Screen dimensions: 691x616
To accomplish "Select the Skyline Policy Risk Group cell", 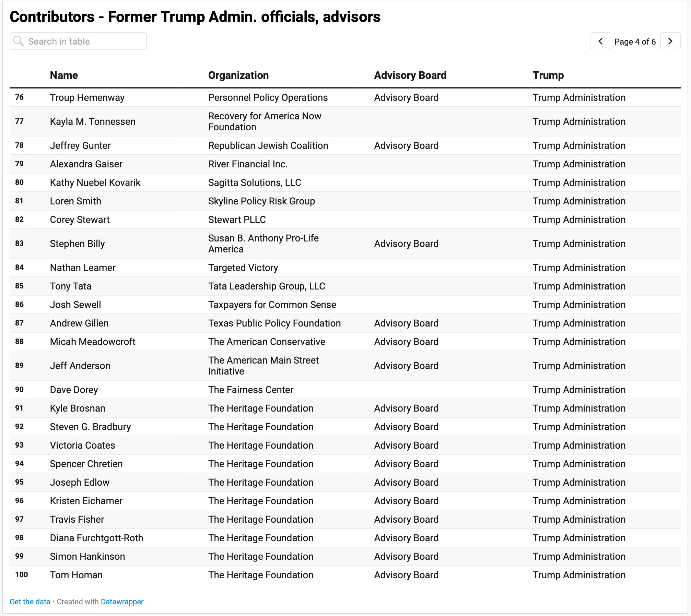I will 261,201.
